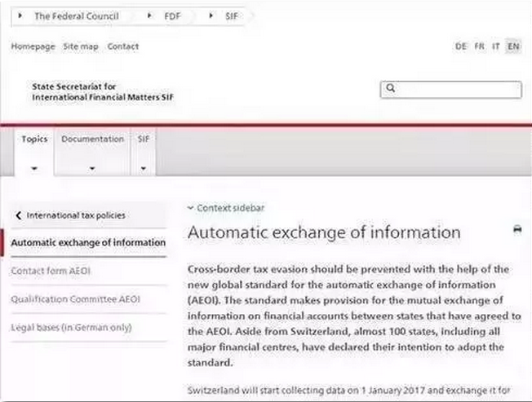
Task: Expand the Documentation dropdown arrow
Action: (x=92, y=168)
